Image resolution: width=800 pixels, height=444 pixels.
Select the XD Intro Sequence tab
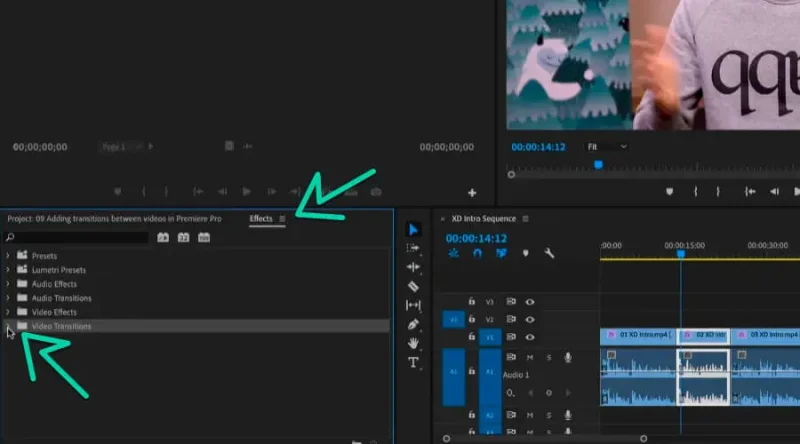click(484, 219)
